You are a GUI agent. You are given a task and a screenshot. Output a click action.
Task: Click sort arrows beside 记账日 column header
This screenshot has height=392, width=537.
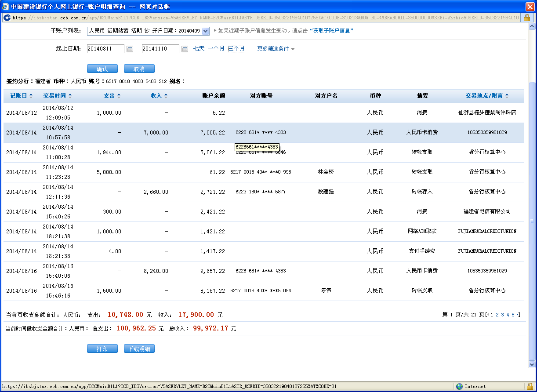coord(31,96)
